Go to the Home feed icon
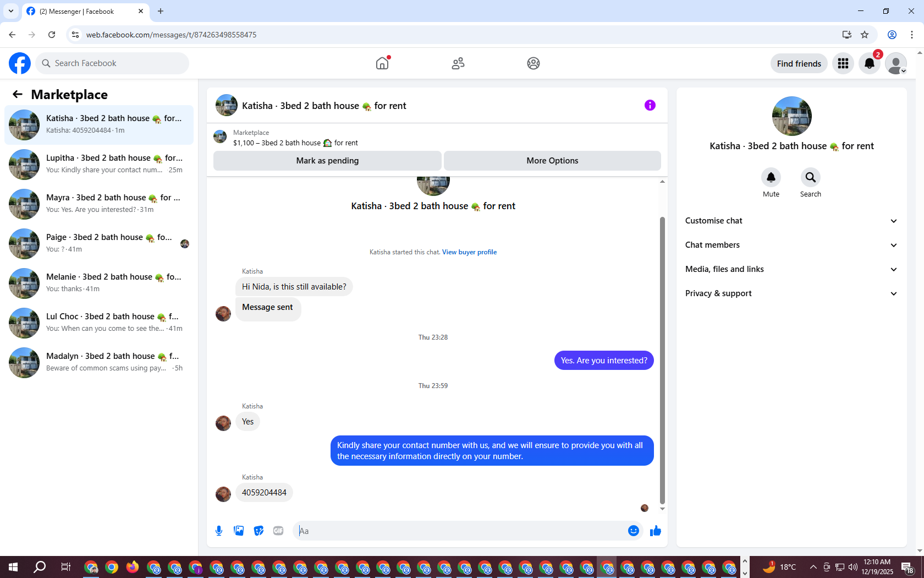 click(382, 63)
